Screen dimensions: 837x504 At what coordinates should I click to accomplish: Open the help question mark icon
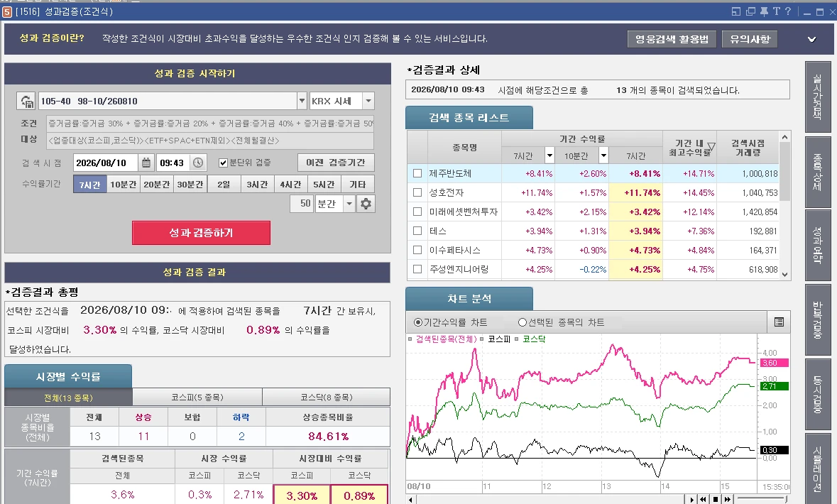[x=788, y=11]
